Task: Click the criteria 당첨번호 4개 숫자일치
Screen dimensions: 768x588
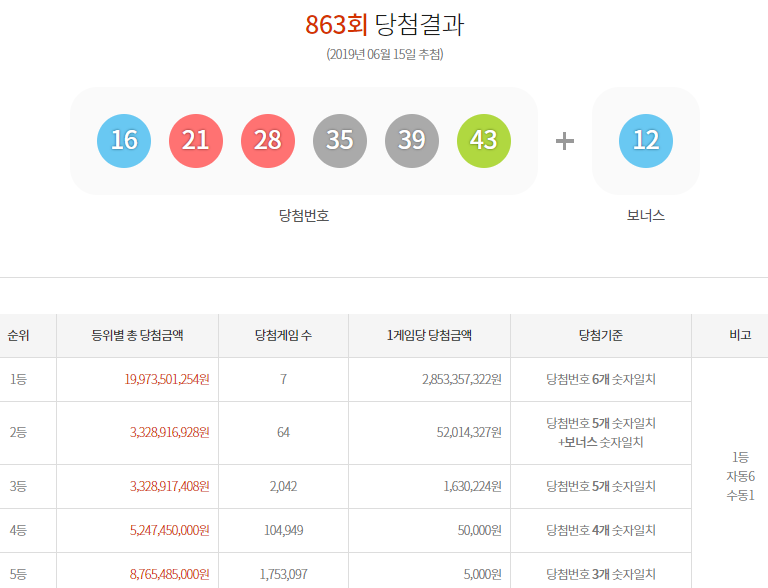Action: pyautogui.click(x=601, y=530)
